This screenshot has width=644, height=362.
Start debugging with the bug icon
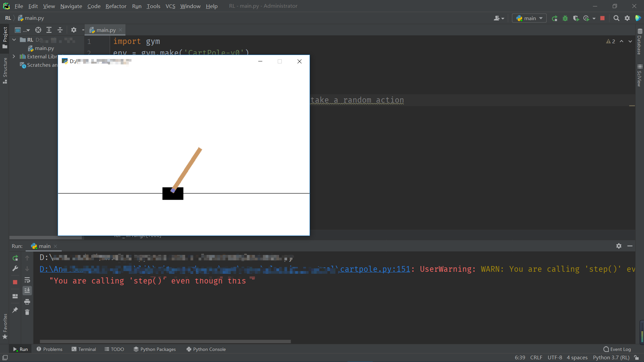(565, 18)
